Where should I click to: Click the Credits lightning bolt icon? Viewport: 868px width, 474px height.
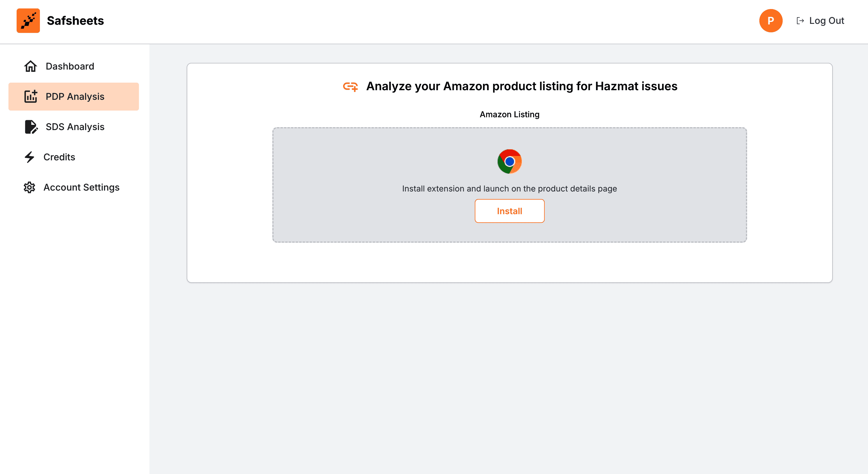(x=30, y=157)
